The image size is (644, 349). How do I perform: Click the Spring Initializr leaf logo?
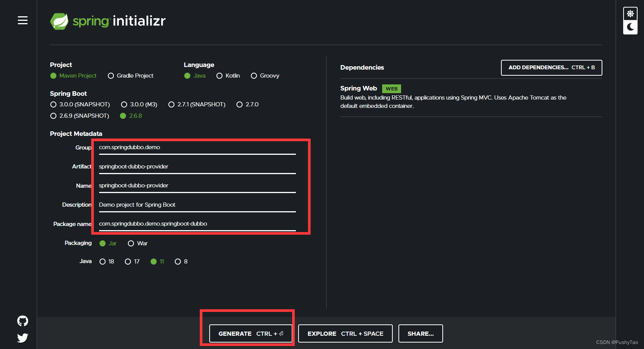(x=59, y=21)
